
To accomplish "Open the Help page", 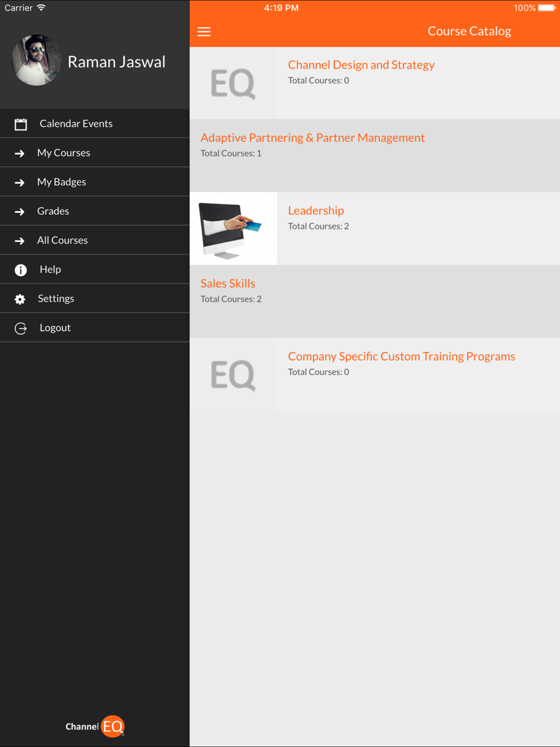I will (95, 269).
